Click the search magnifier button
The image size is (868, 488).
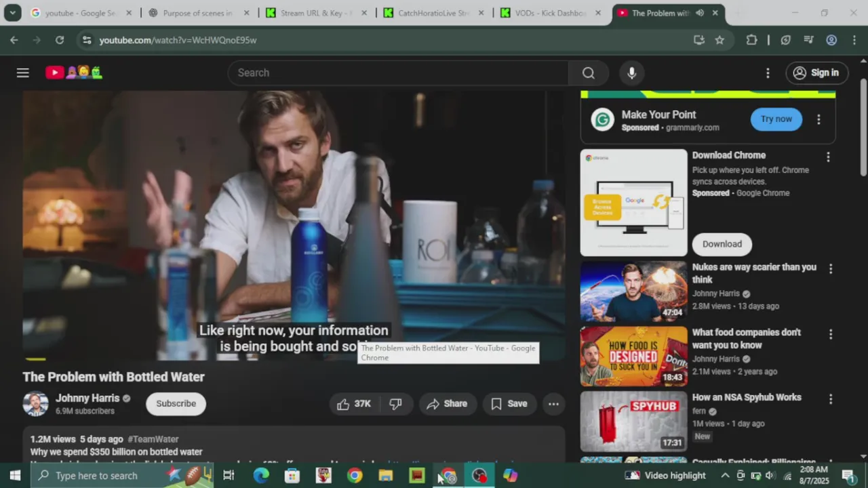[x=589, y=73]
